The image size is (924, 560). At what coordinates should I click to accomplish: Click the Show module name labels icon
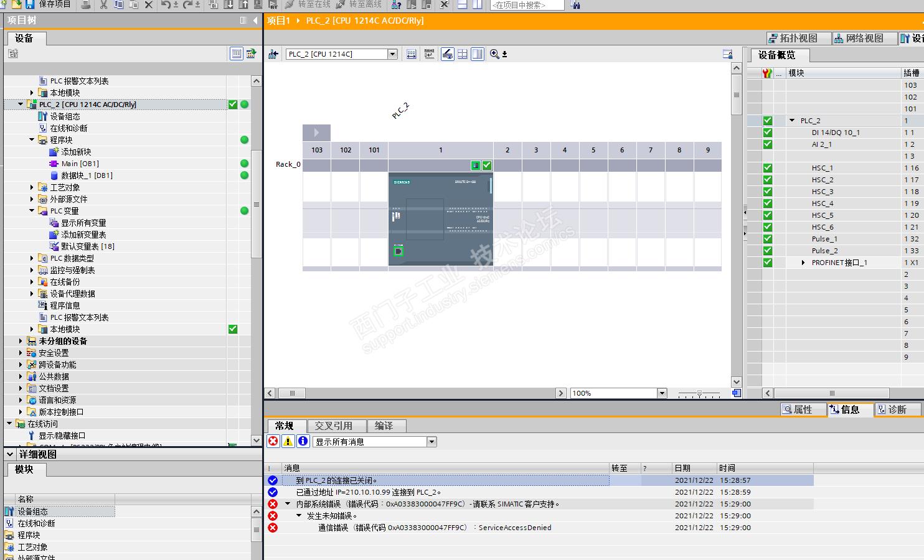pos(430,54)
